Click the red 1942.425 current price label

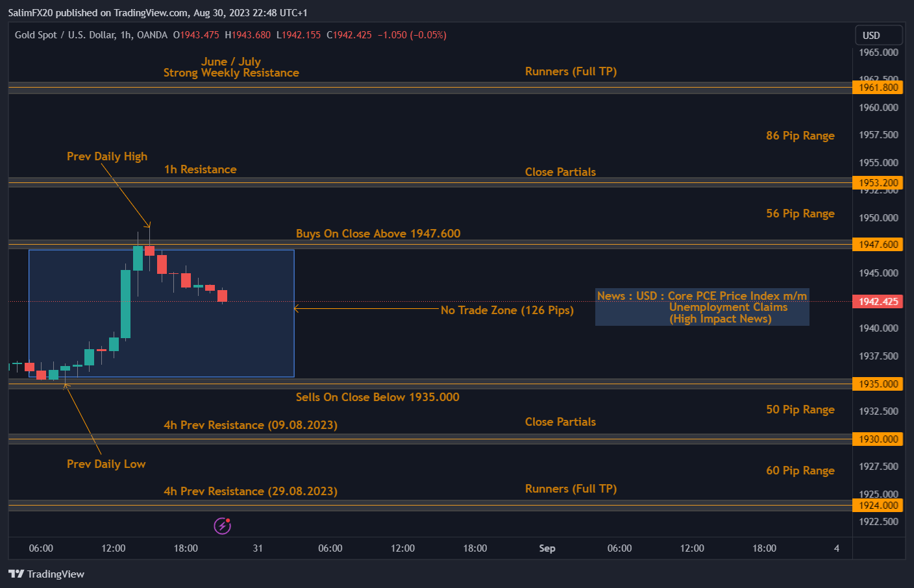[878, 300]
